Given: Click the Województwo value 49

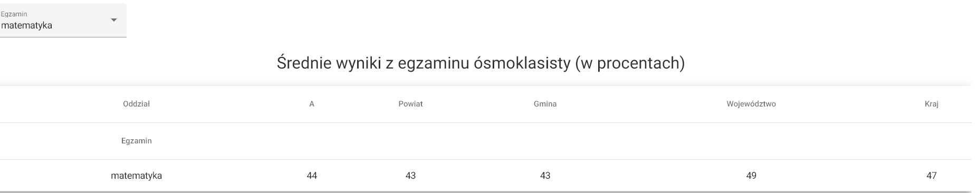Looking at the screenshot, I should tap(751, 176).
